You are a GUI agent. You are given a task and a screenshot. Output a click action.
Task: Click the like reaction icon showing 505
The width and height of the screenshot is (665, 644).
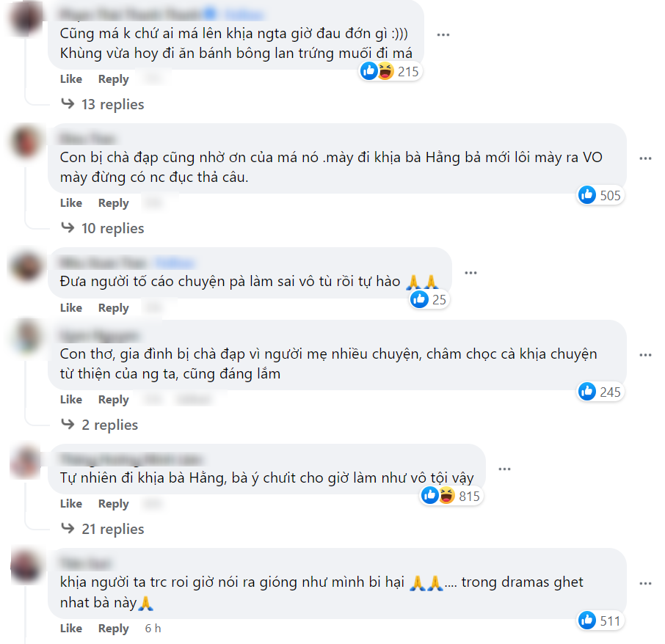[x=587, y=195]
